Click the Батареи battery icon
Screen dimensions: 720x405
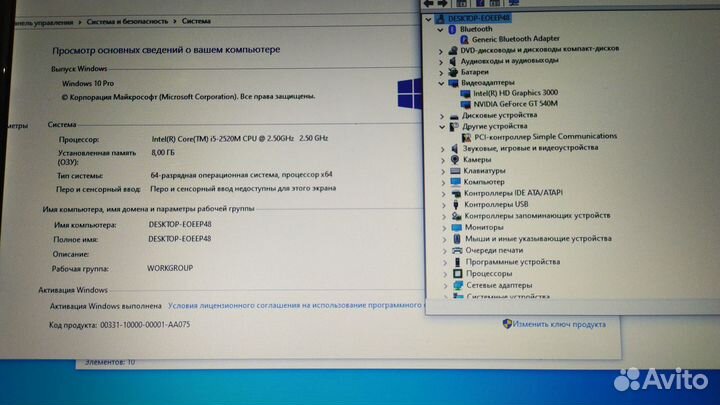pos(453,72)
